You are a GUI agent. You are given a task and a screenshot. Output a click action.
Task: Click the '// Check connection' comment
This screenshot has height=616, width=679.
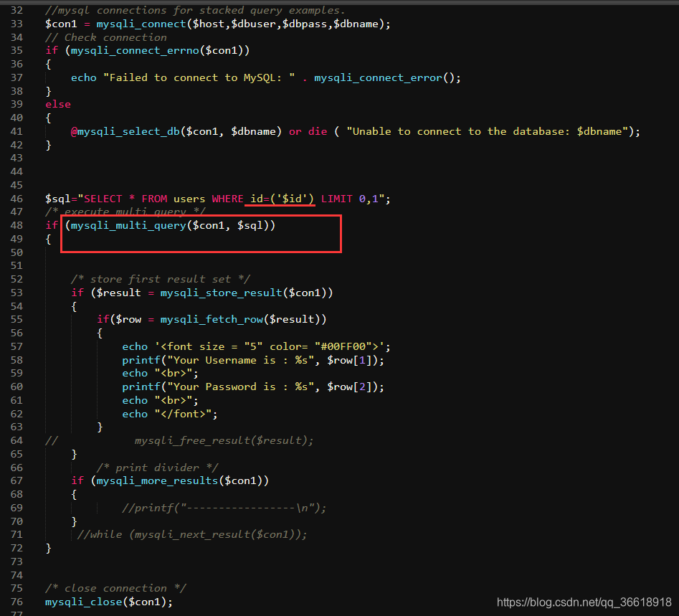106,38
